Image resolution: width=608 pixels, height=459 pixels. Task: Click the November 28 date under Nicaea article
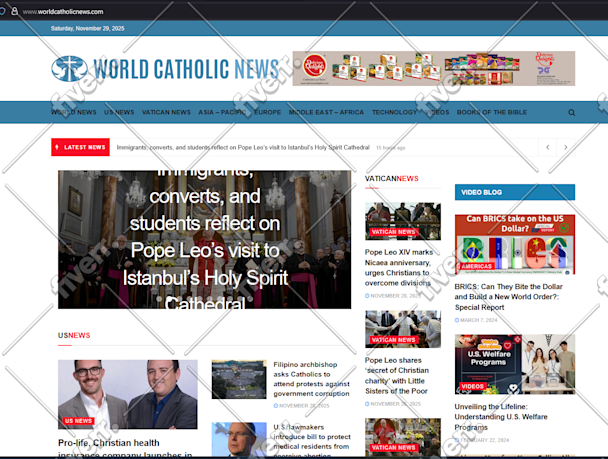pos(393,296)
